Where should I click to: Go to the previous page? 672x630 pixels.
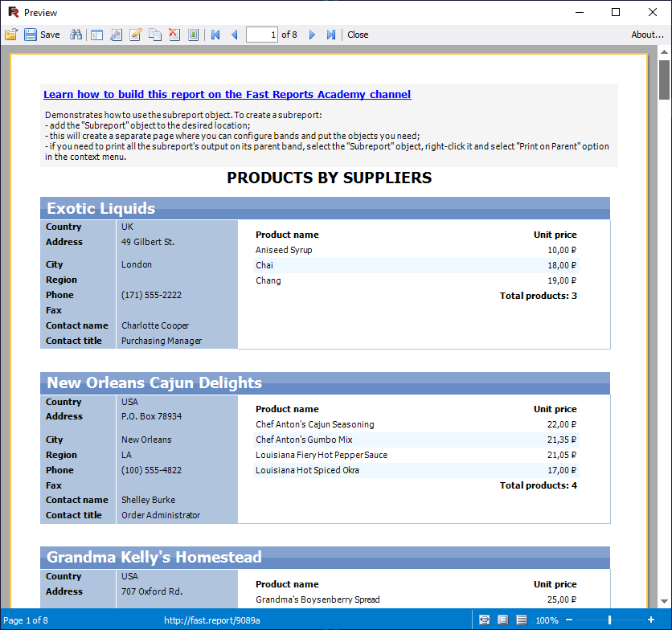click(235, 35)
